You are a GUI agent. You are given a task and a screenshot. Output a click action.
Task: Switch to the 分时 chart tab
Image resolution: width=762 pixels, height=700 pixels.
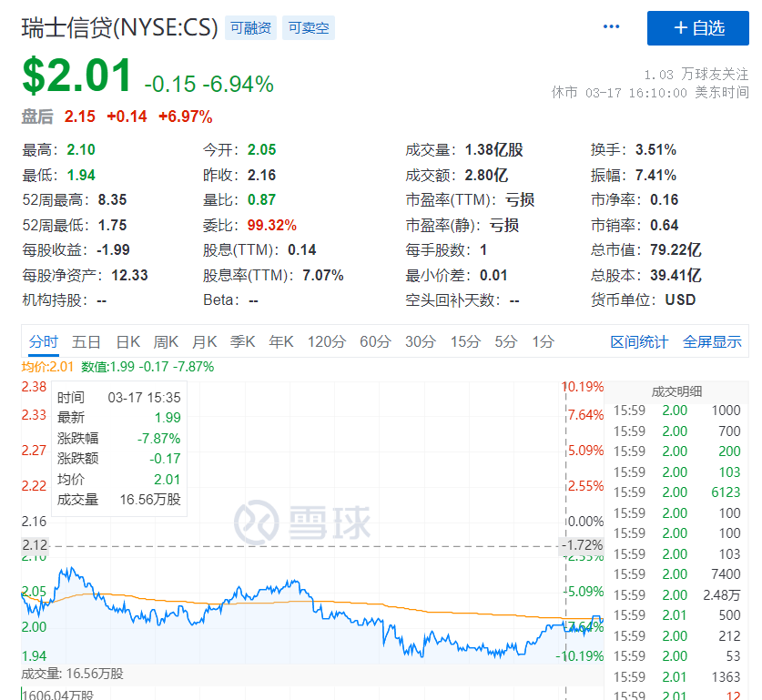tap(44, 342)
